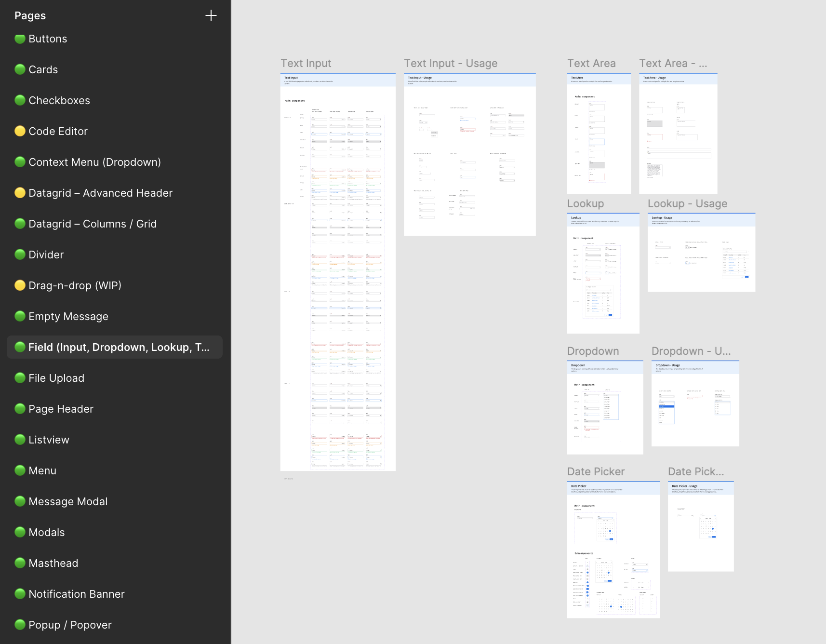Viewport: 826px width, 644px height.
Task: Select the Text Input frame label
Action: click(306, 64)
